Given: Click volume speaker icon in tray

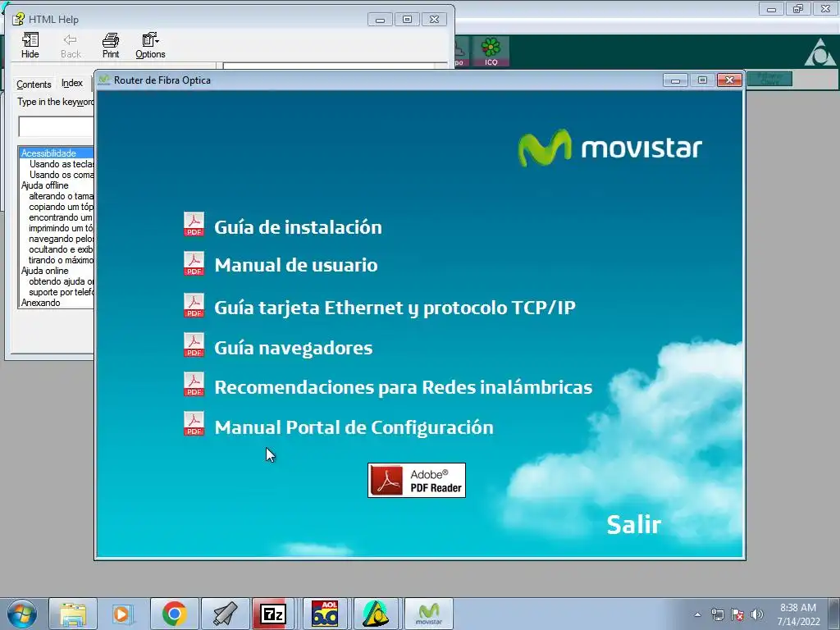Looking at the screenshot, I should (x=757, y=614).
